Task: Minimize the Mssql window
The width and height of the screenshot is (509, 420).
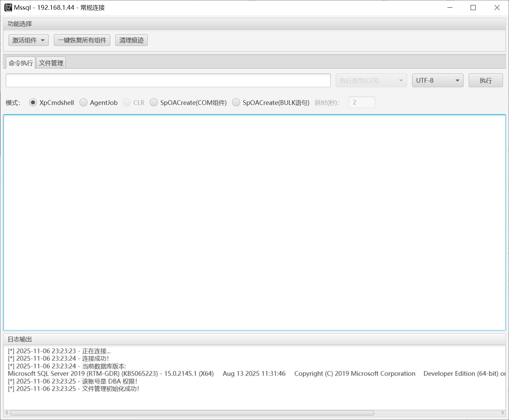Action: [x=450, y=7]
